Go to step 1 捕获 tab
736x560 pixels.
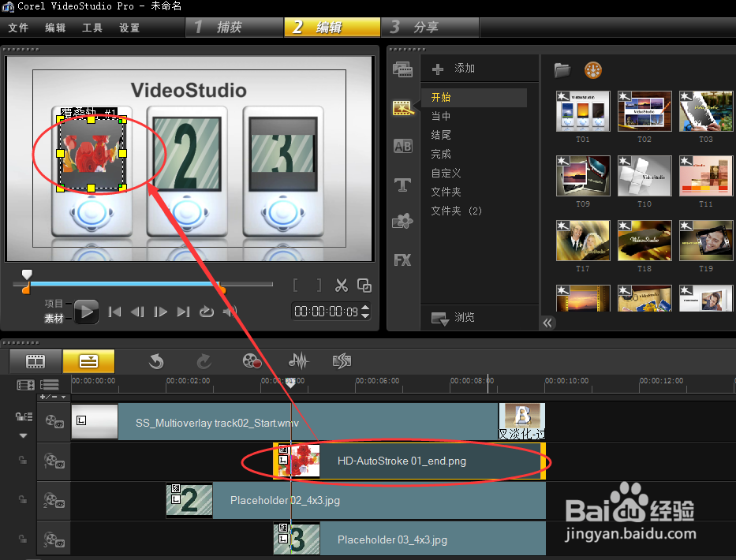click(x=235, y=28)
